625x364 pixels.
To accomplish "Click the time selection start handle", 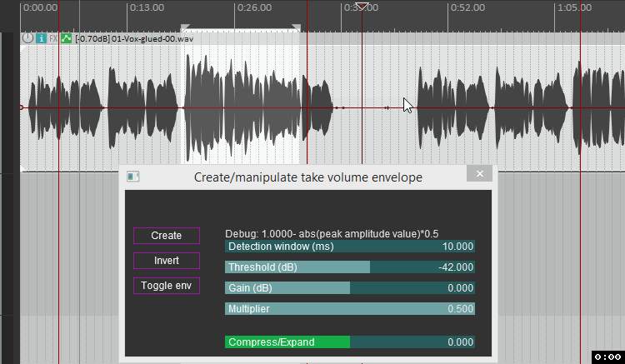I will click(x=185, y=28).
